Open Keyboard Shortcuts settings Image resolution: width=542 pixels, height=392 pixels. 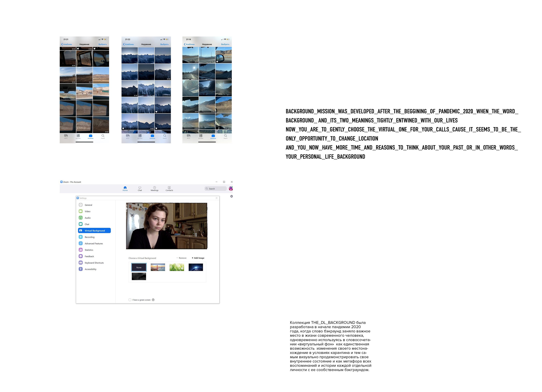point(94,263)
